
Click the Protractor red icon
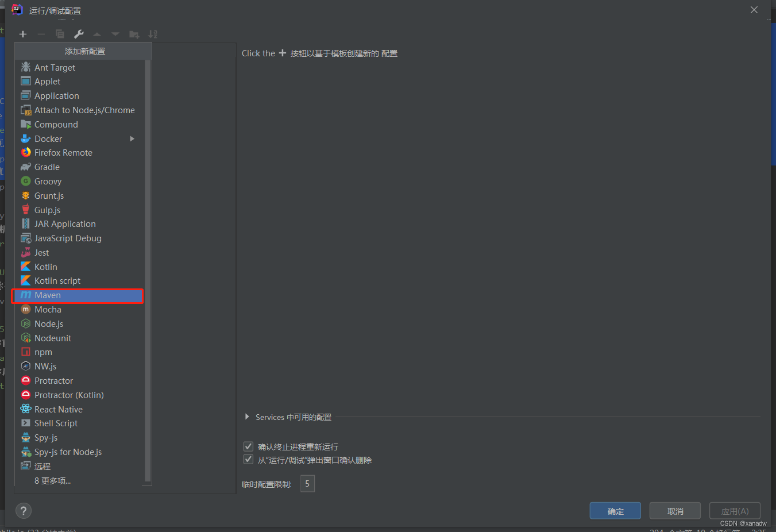26,380
